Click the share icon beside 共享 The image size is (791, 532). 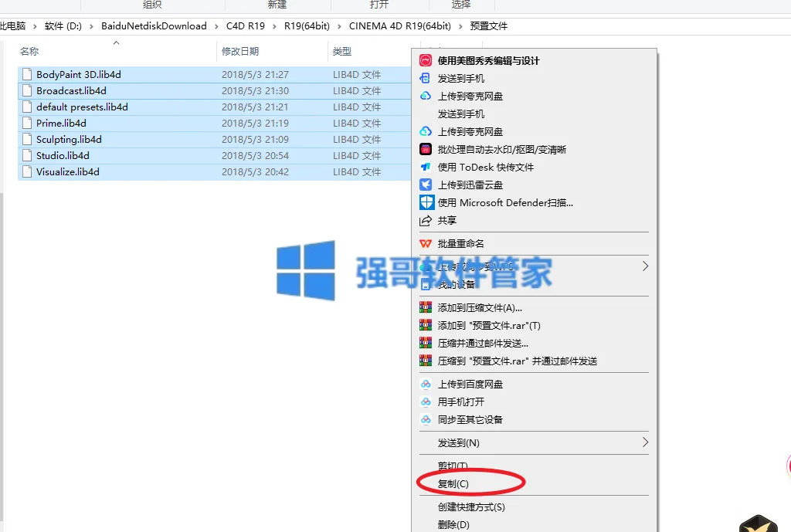(426, 220)
